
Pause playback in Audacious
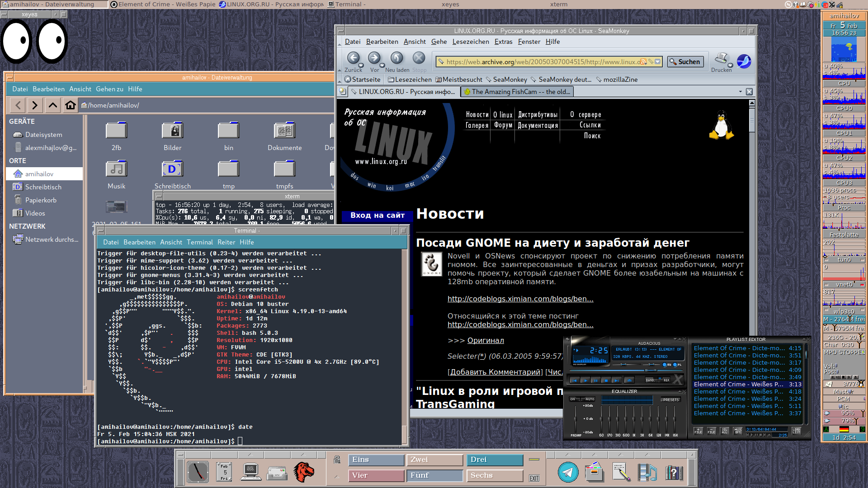click(x=596, y=380)
